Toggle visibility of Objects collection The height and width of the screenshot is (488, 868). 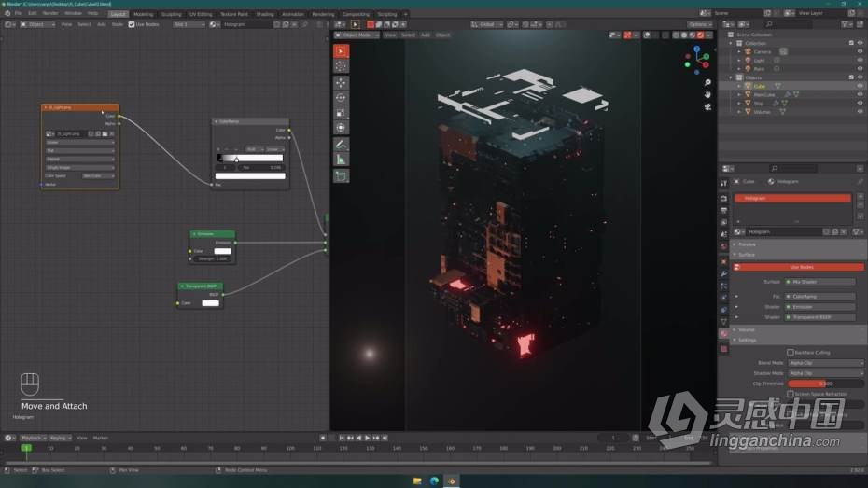click(860, 77)
